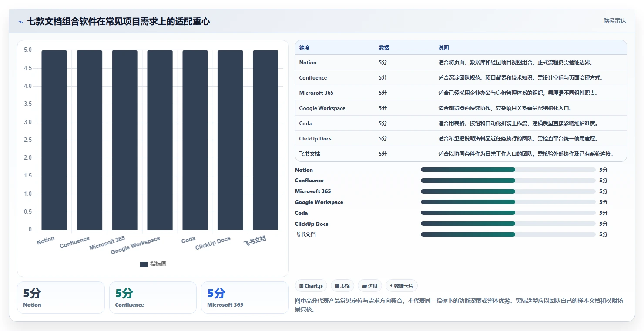Viewport: 644px width, 331px height.
Task: Click the 5.0 y-axis tick label
Action: [x=28, y=50]
